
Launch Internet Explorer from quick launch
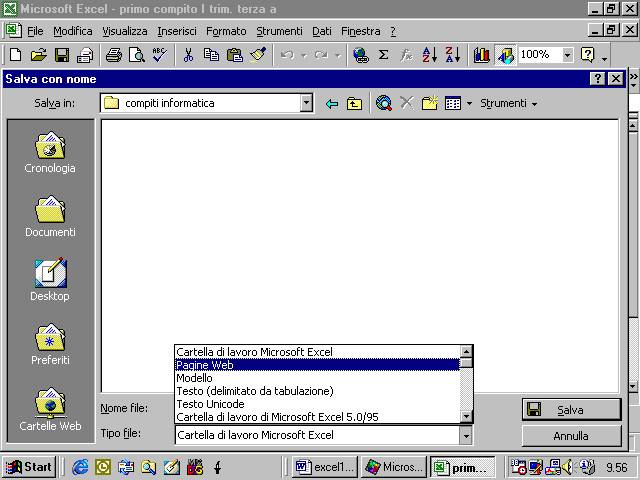tap(80, 467)
